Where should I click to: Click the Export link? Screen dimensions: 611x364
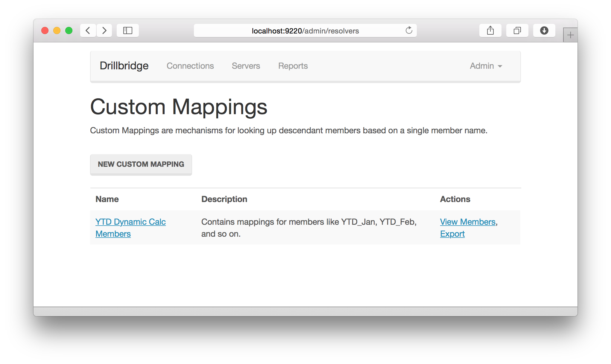coord(452,234)
